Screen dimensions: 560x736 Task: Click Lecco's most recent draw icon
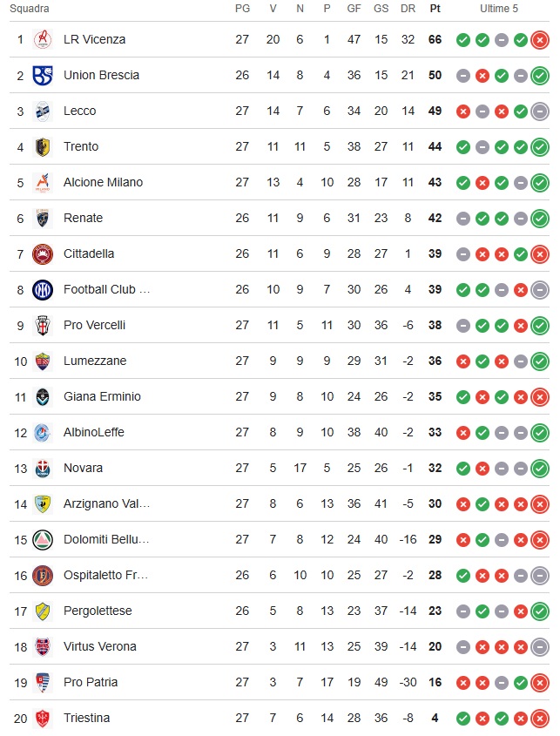tap(540, 111)
